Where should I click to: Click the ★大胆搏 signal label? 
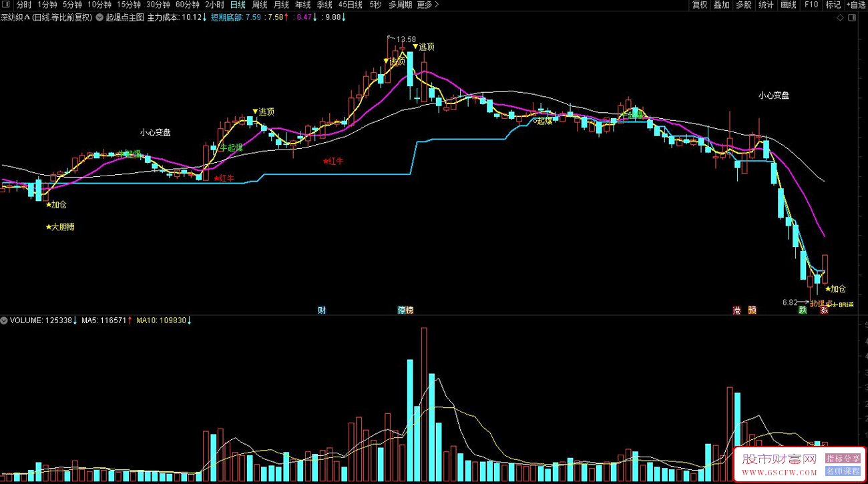coord(60,227)
